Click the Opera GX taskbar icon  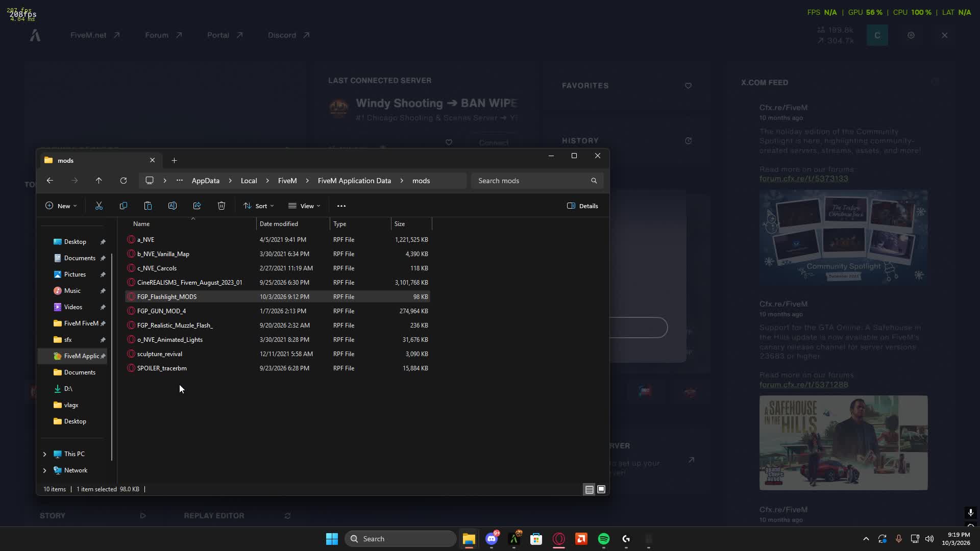pos(559,539)
